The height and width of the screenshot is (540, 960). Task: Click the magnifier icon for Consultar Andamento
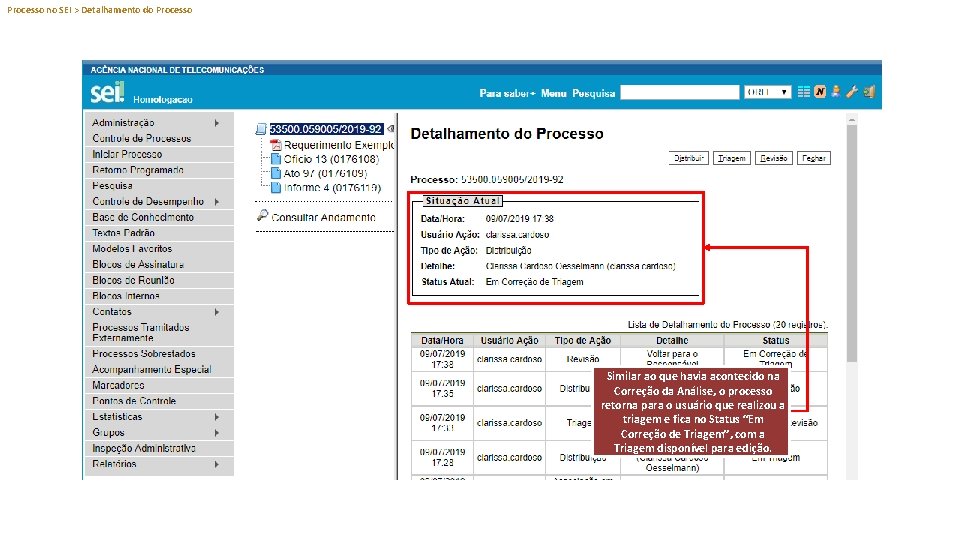point(263,216)
